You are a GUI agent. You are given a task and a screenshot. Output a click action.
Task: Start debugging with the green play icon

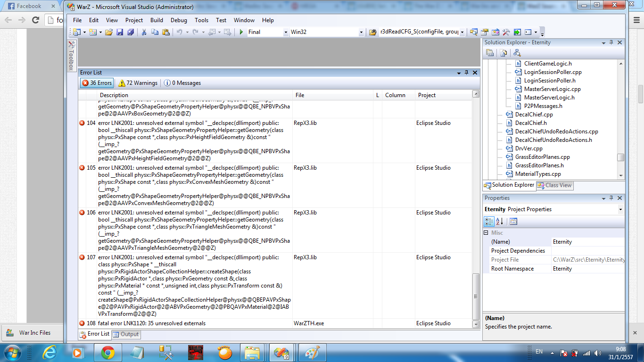click(x=241, y=32)
